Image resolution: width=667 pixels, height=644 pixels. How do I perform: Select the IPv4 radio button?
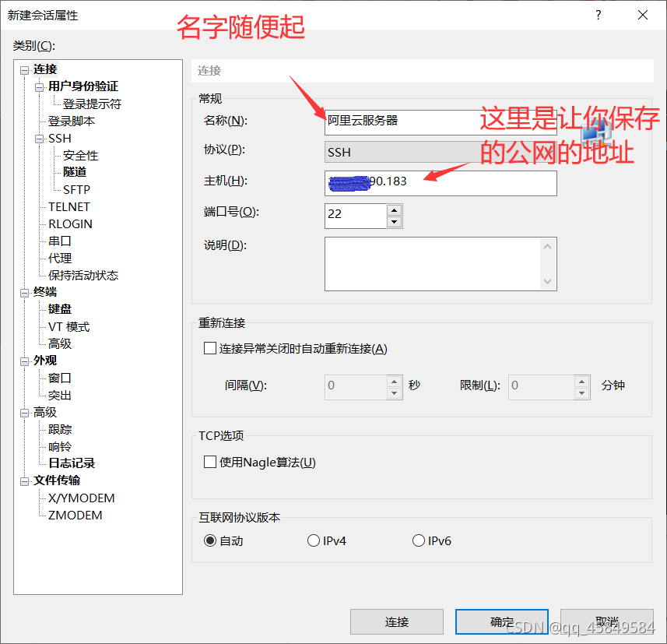[314, 540]
